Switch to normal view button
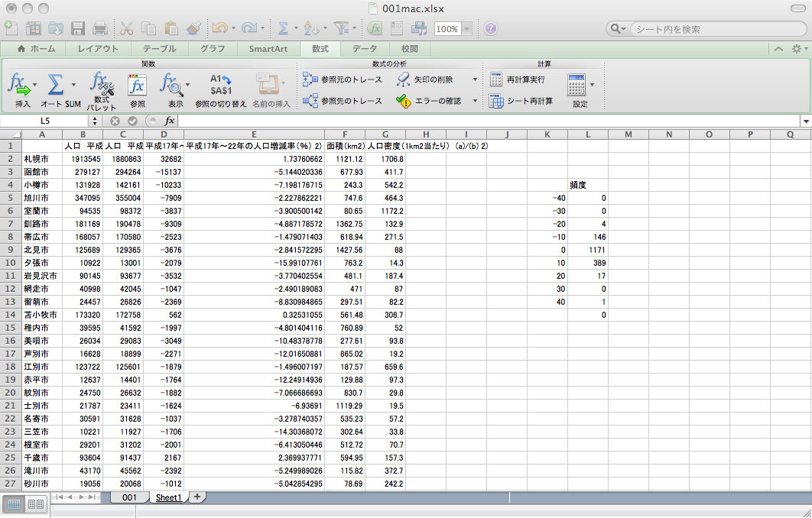Viewport: 812px width, 518px height. pyautogui.click(x=15, y=504)
